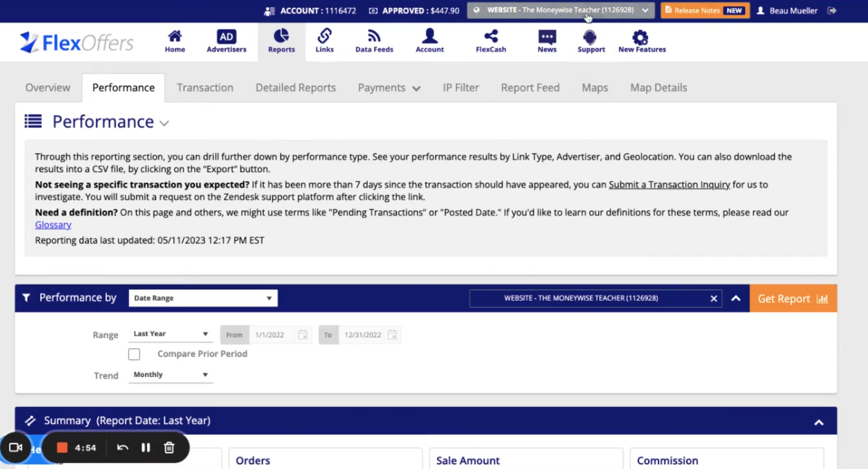Open the IP Filter tab
Viewport: 868px width, 469px height.
(460, 88)
